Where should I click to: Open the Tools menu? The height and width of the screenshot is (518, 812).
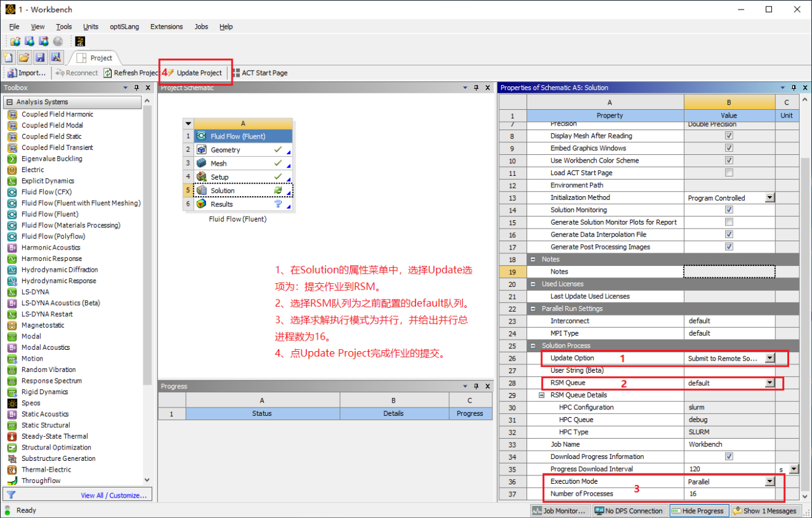(x=65, y=27)
